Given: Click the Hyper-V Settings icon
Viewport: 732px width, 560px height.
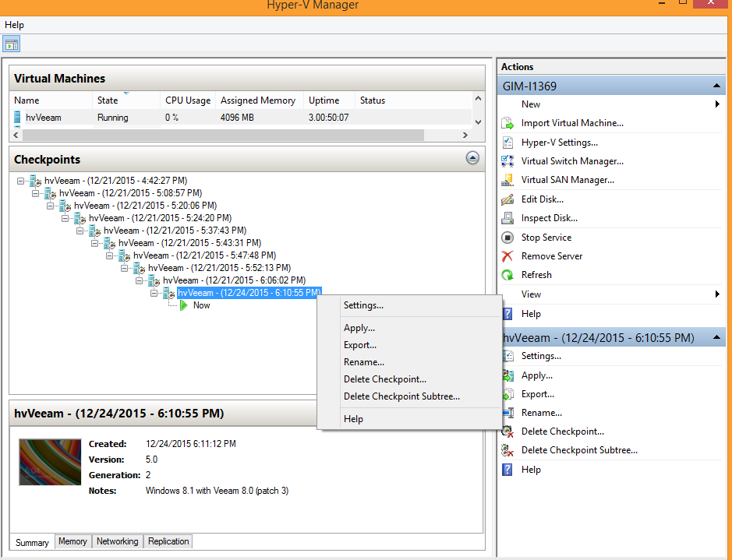Looking at the screenshot, I should [x=507, y=143].
